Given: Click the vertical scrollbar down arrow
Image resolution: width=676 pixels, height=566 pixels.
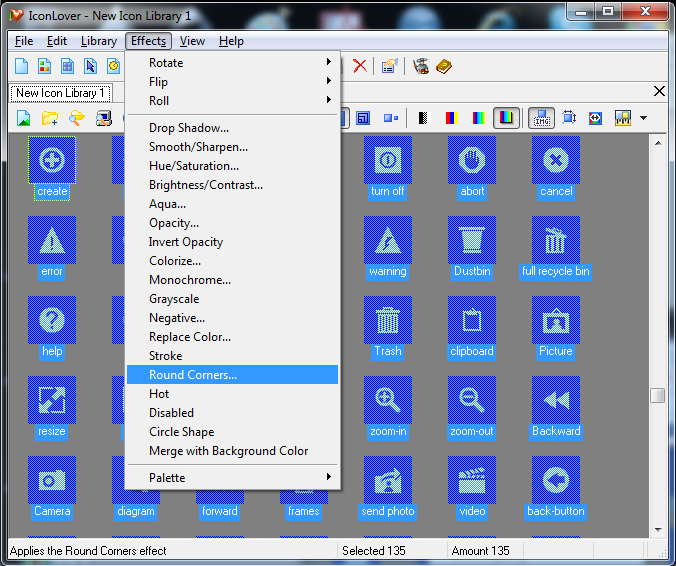Looking at the screenshot, I should (x=658, y=530).
